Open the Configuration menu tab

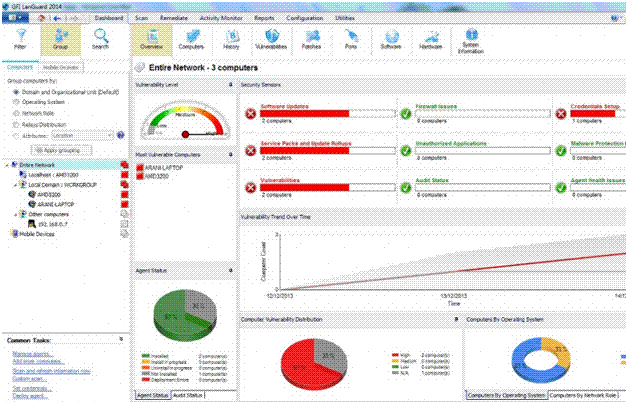pyautogui.click(x=305, y=18)
